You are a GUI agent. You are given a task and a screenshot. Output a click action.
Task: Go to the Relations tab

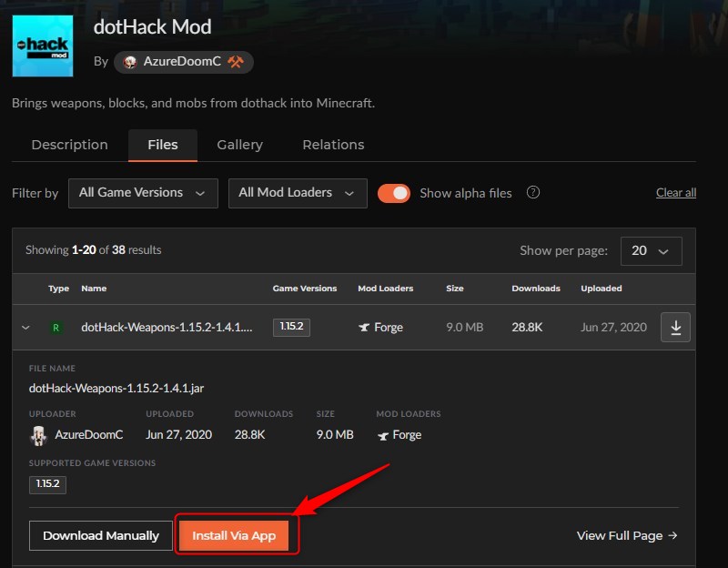(x=333, y=145)
